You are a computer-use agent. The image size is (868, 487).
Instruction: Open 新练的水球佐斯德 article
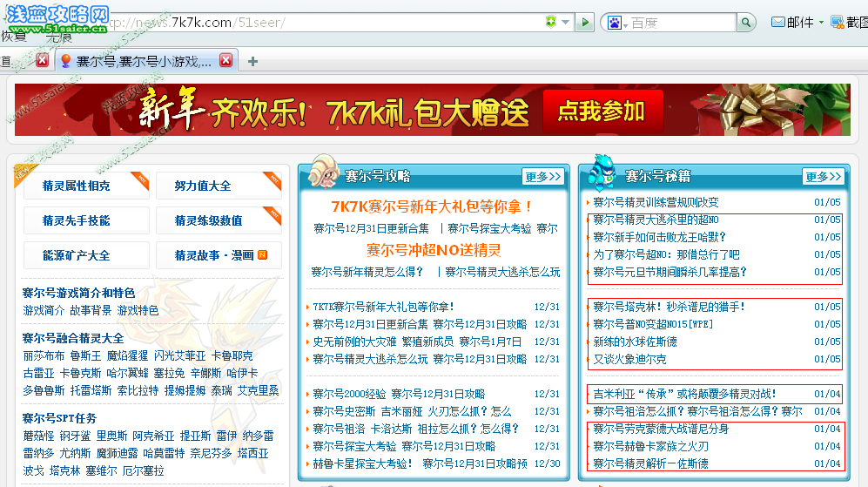click(635, 342)
